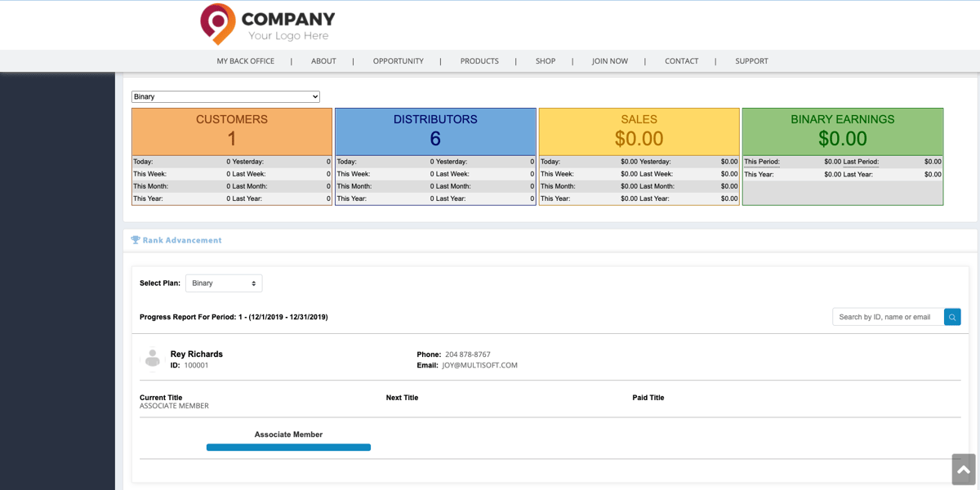This screenshot has height=490, width=980.
Task: Select the OPPORTUNITY menu item
Action: pyautogui.click(x=398, y=60)
